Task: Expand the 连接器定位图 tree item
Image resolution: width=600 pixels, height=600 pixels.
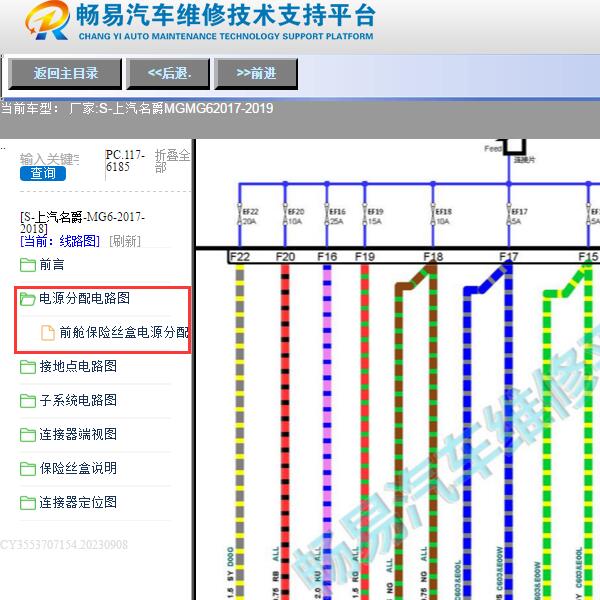Action: click(78, 502)
